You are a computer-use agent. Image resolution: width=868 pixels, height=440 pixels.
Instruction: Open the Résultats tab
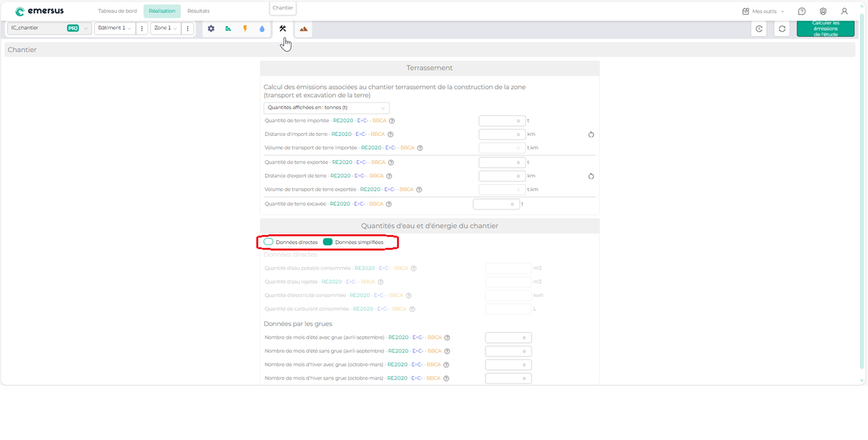[198, 11]
